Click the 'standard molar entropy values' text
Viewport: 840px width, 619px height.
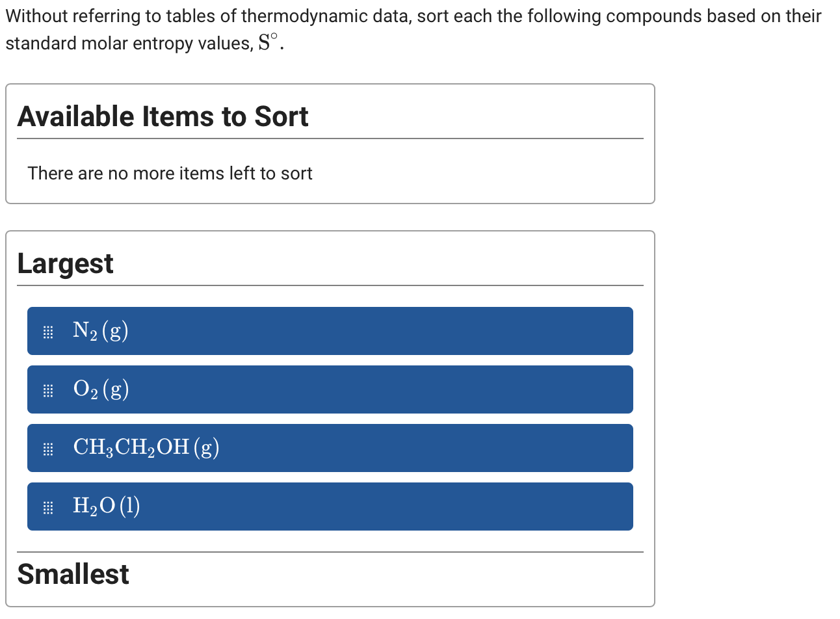point(129,44)
